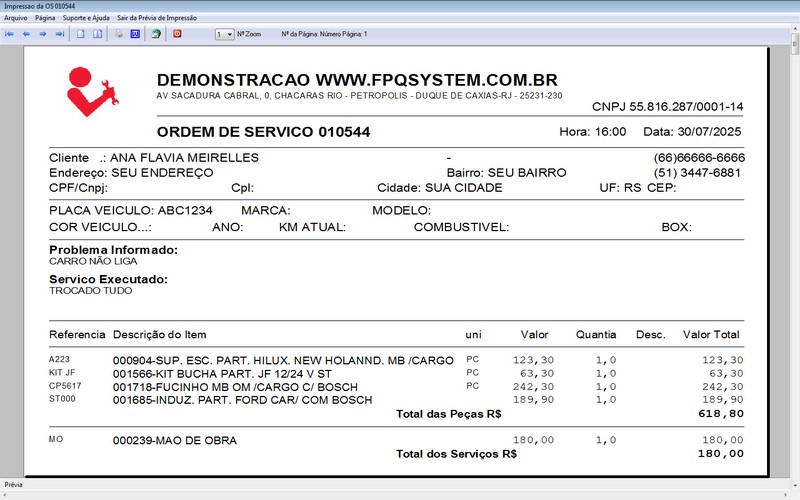
Task: Click the next page arrow icon
Action: 43,34
